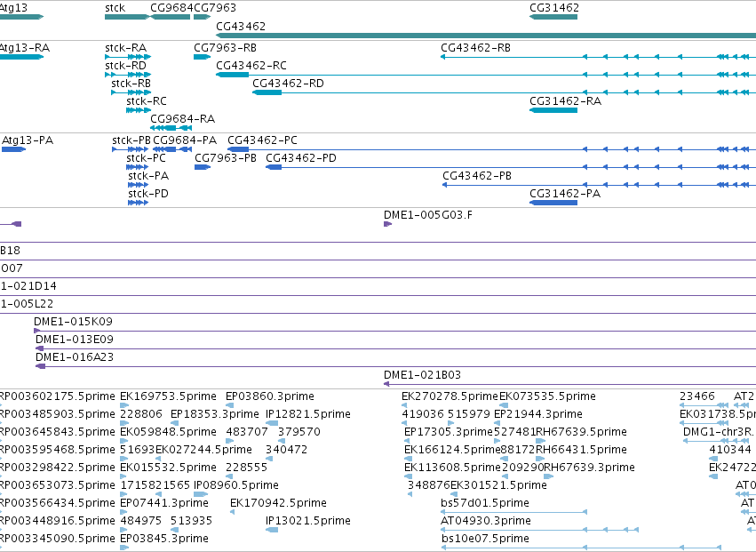The image size is (756, 552).
Task: Click the stck-RB transcript label
Action: (x=131, y=84)
